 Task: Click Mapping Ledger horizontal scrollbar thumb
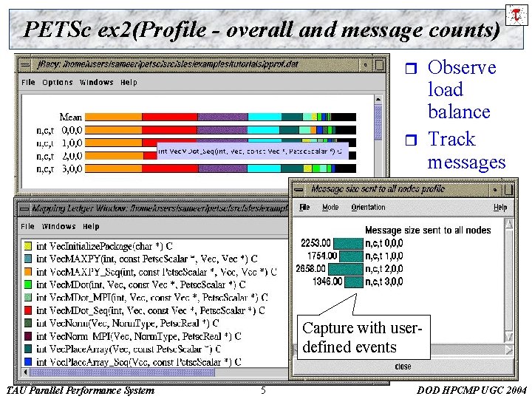pyautogui.click(x=122, y=372)
